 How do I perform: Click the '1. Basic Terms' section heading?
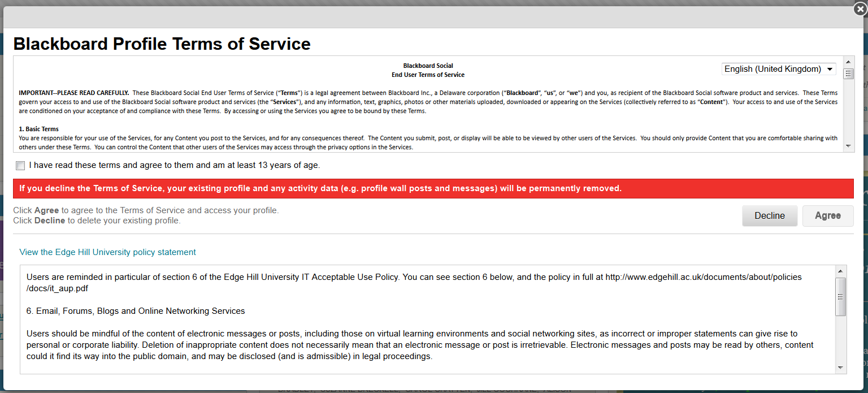point(39,129)
